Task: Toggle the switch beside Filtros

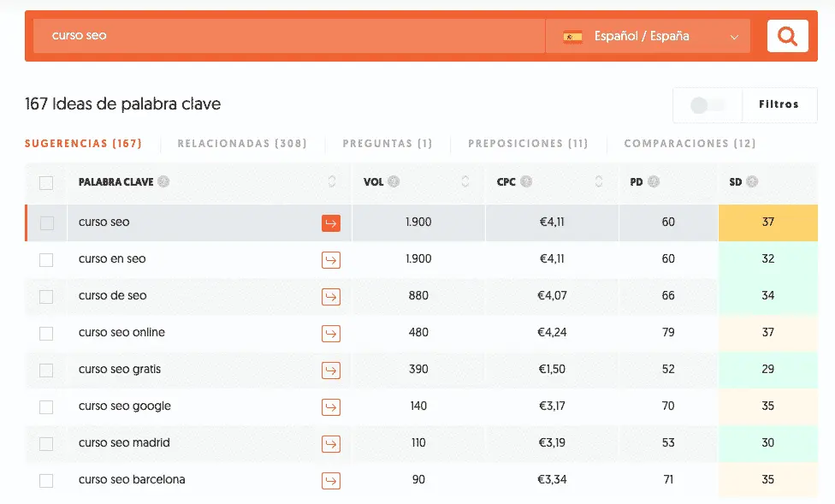Action: 707,105
